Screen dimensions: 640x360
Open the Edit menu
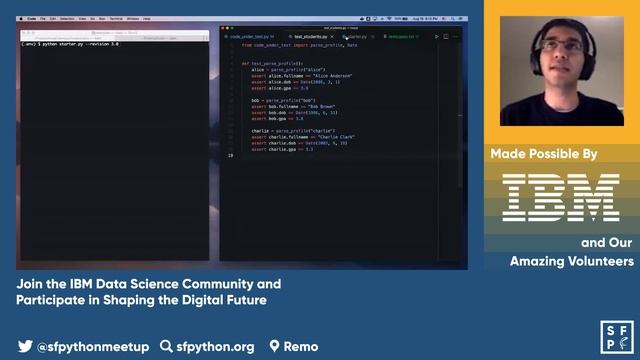pos(53,19)
